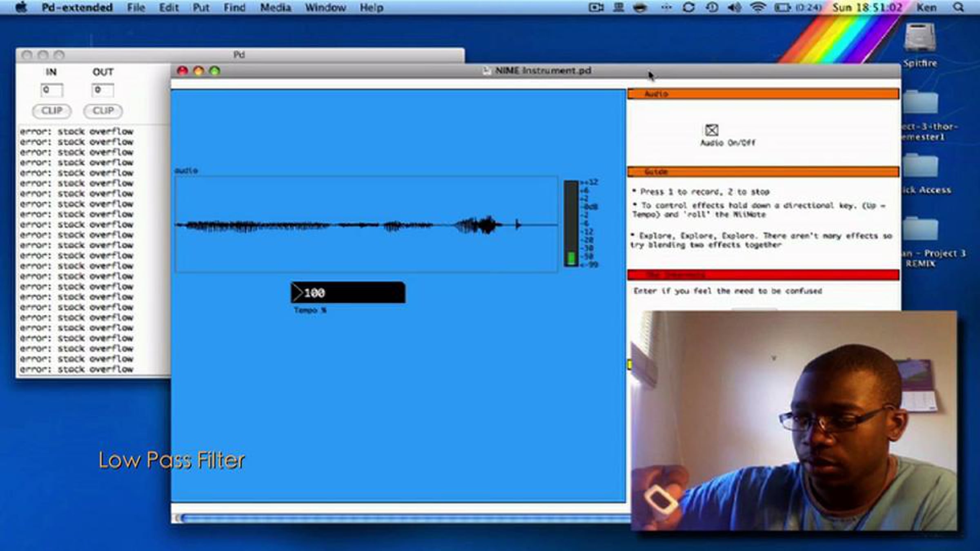
Task: Click the output level VU meter
Action: (x=571, y=224)
